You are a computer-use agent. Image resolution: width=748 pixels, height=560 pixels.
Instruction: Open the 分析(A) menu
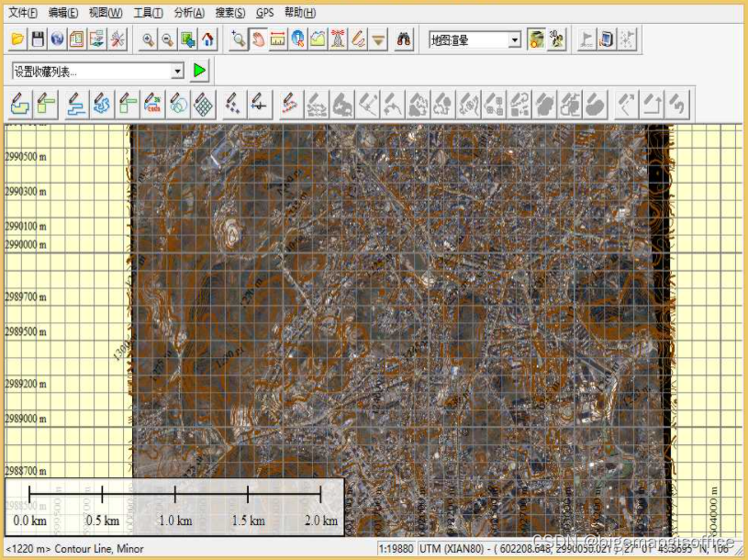point(189,13)
